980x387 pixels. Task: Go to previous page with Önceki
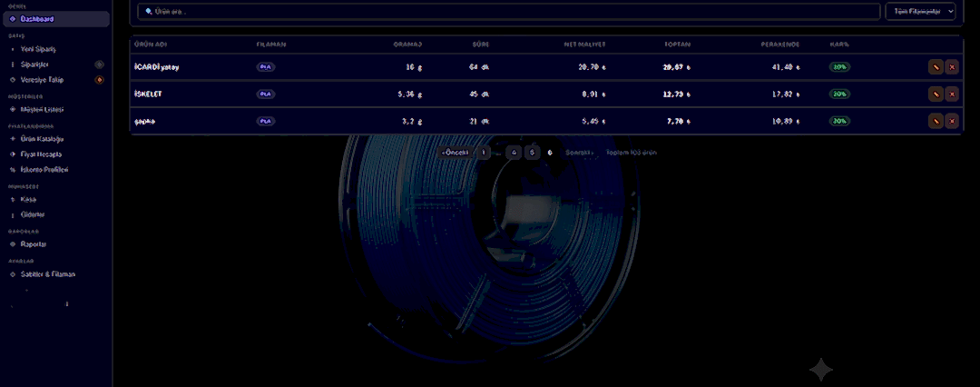point(456,153)
